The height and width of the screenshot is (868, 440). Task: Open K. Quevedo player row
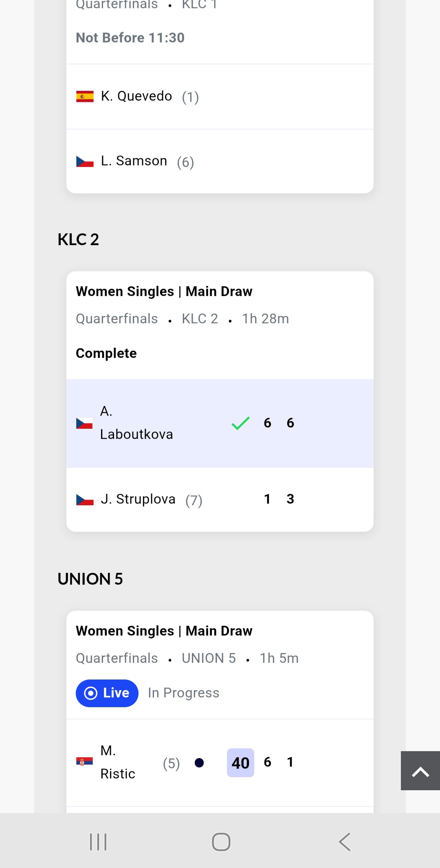[x=220, y=96]
